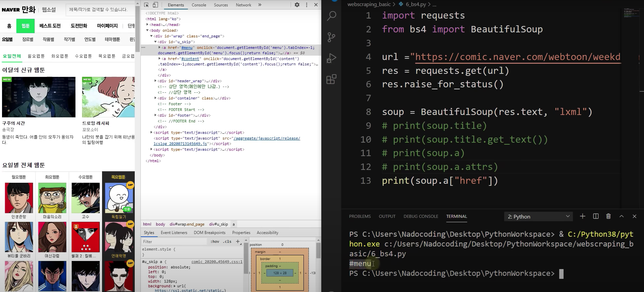This screenshot has width=644, height=292.
Task: Select the DevTools element inspector icon
Action: click(146, 5)
